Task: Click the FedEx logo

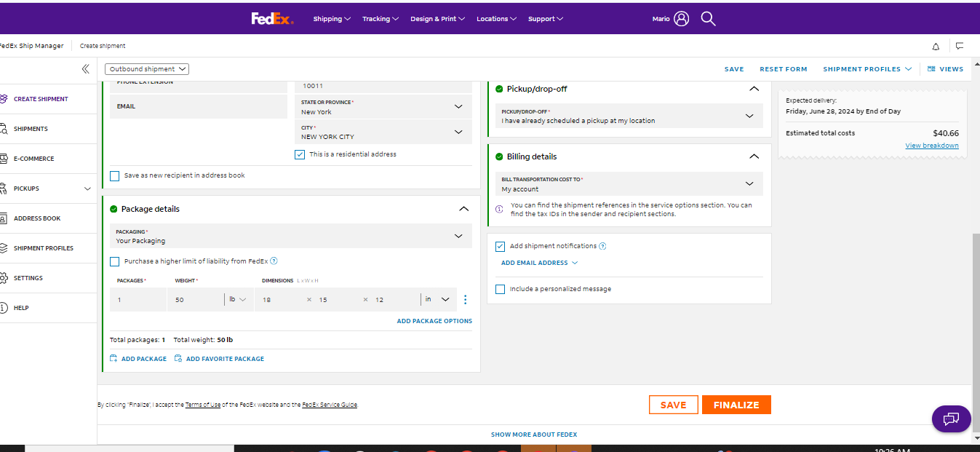Action: (x=272, y=19)
